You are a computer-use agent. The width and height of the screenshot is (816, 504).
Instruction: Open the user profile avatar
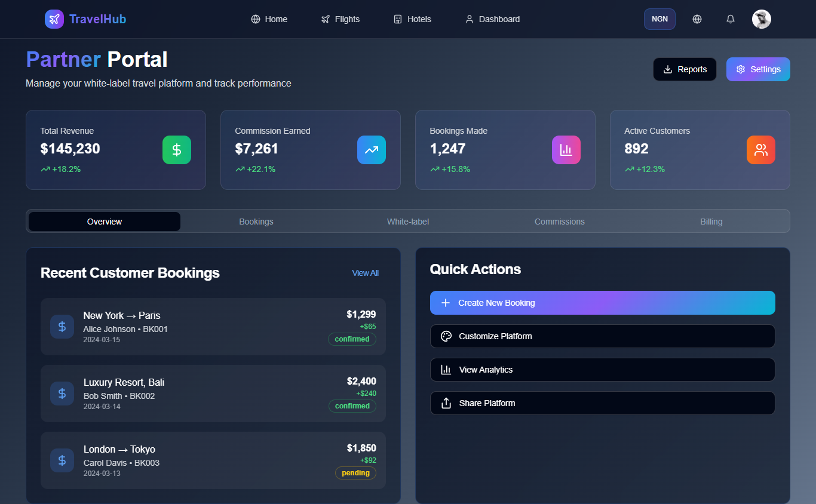tap(761, 19)
